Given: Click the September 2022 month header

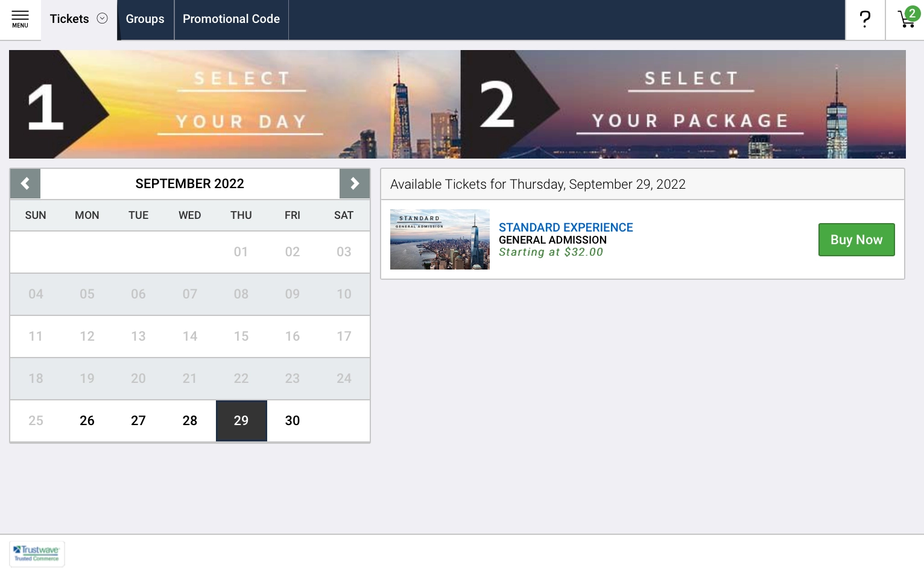Looking at the screenshot, I should 189,183.
